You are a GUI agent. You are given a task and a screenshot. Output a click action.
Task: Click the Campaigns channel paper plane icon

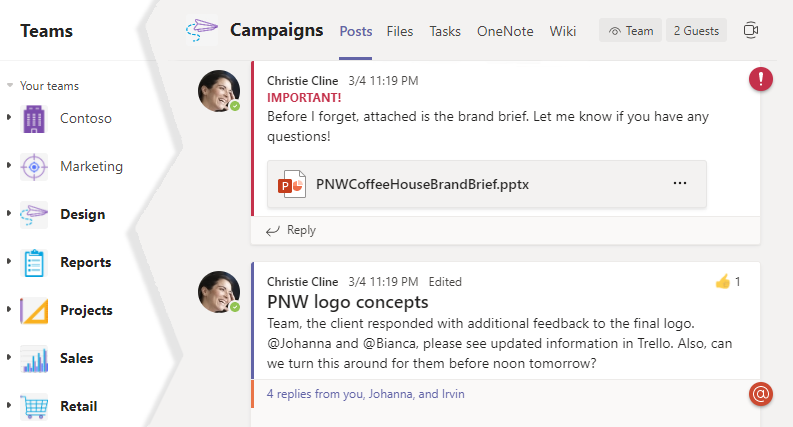pos(202,30)
